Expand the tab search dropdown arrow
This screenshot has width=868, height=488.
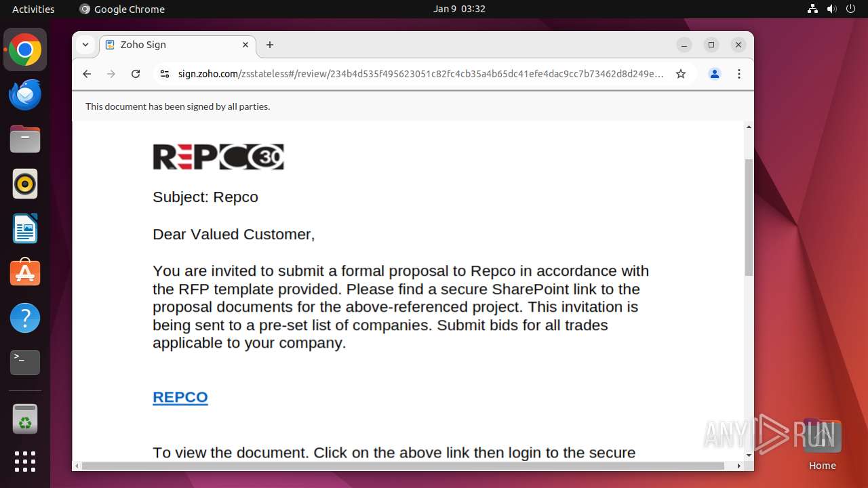click(85, 45)
